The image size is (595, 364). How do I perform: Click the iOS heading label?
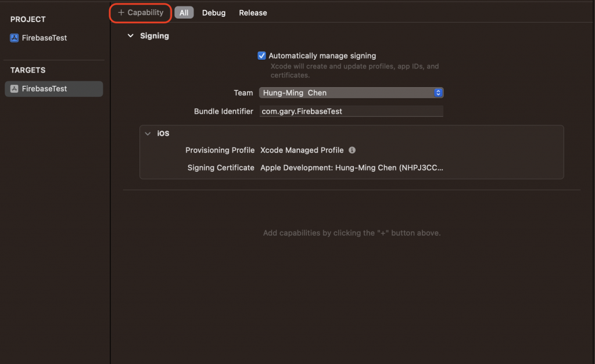click(163, 134)
